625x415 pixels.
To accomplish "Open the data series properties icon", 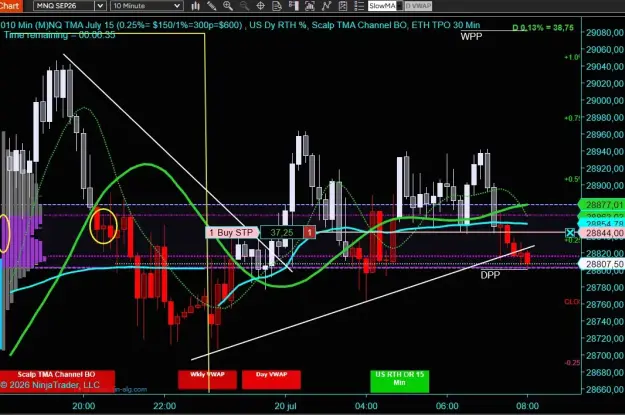I will pos(277,6).
